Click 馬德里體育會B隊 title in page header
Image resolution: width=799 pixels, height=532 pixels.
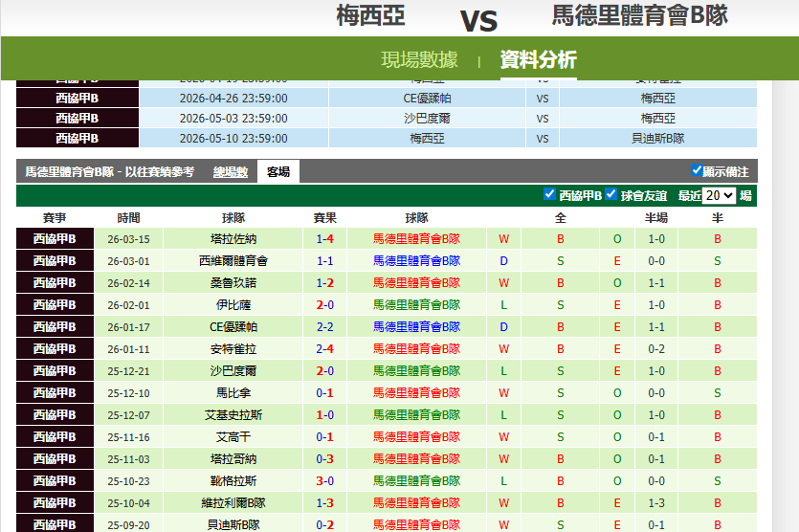[640, 16]
